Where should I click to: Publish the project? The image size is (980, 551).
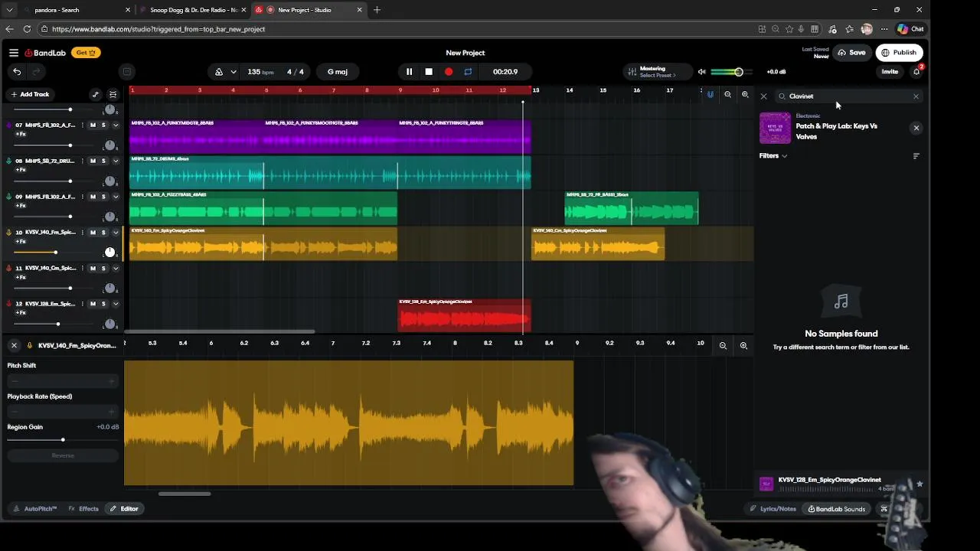(899, 53)
